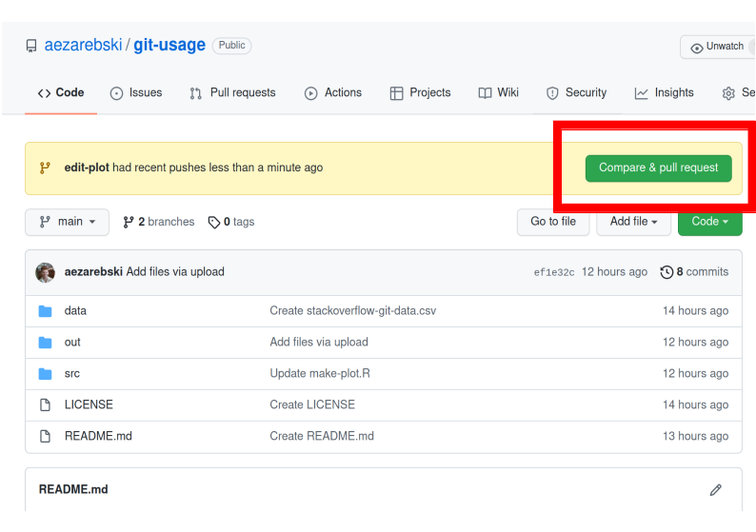Click the Projects table icon
Image resolution: width=756 pixels, height=532 pixels.
click(x=396, y=93)
